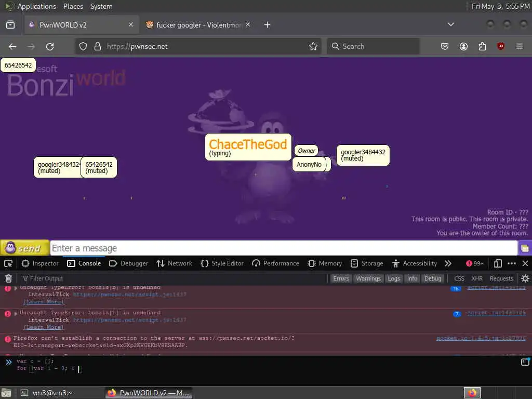Viewport: 532px width, 399px height.
Task: Bookmark this page with the star icon
Action: pyautogui.click(x=313, y=46)
